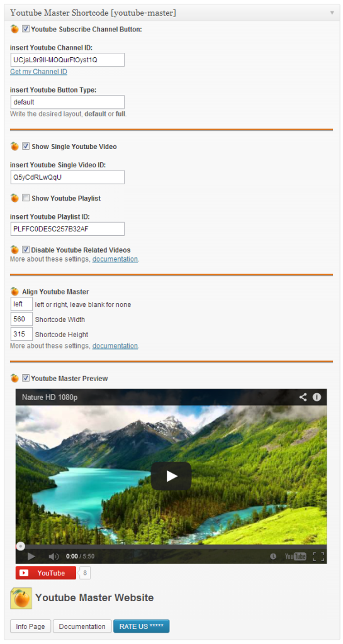This screenshot has width=343, height=644.
Task: Enable the Show Youtube Playlist checkbox
Action: point(26,198)
